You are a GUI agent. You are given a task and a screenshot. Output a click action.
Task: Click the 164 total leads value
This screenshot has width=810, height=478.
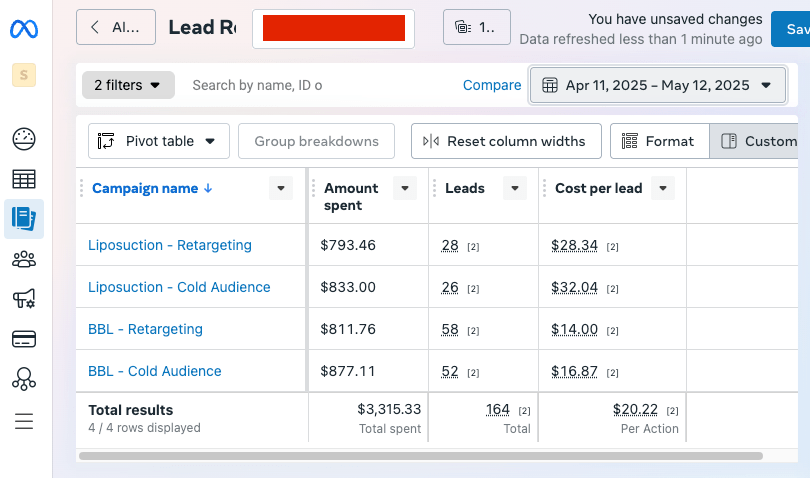coord(498,410)
